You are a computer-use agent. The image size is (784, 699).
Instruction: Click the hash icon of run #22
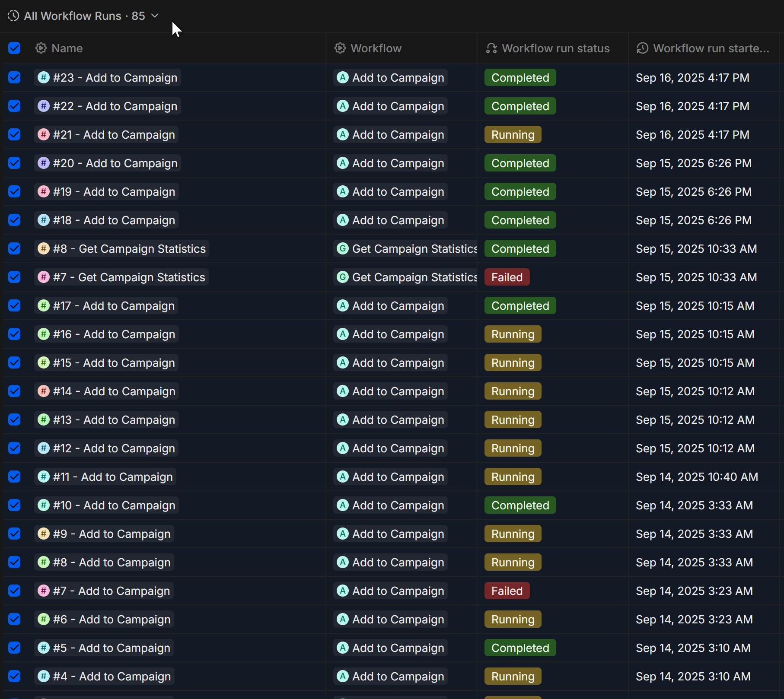pyautogui.click(x=44, y=106)
